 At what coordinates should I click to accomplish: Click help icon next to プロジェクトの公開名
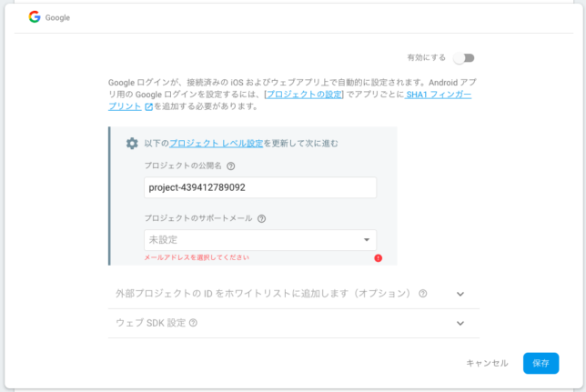[231, 166]
